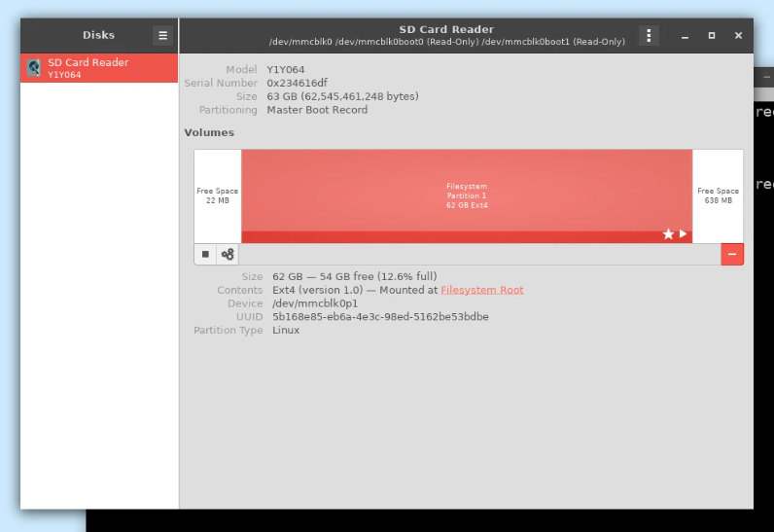Minimize the Disks window
This screenshot has width=774, height=532.
point(686,36)
